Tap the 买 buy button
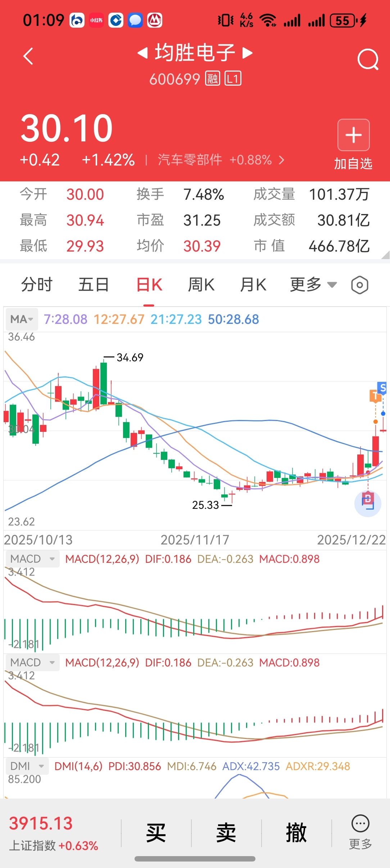 (156, 833)
